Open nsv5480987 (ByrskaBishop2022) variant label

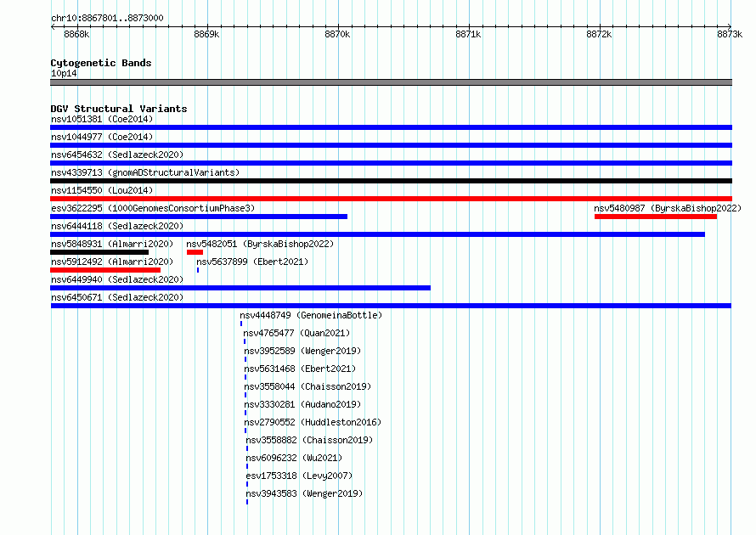[x=668, y=208]
